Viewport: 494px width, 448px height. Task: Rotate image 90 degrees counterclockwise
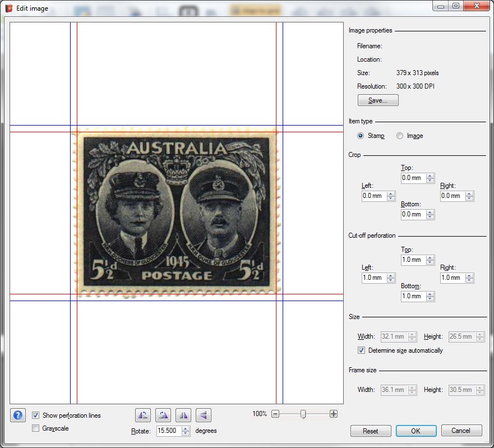[143, 415]
